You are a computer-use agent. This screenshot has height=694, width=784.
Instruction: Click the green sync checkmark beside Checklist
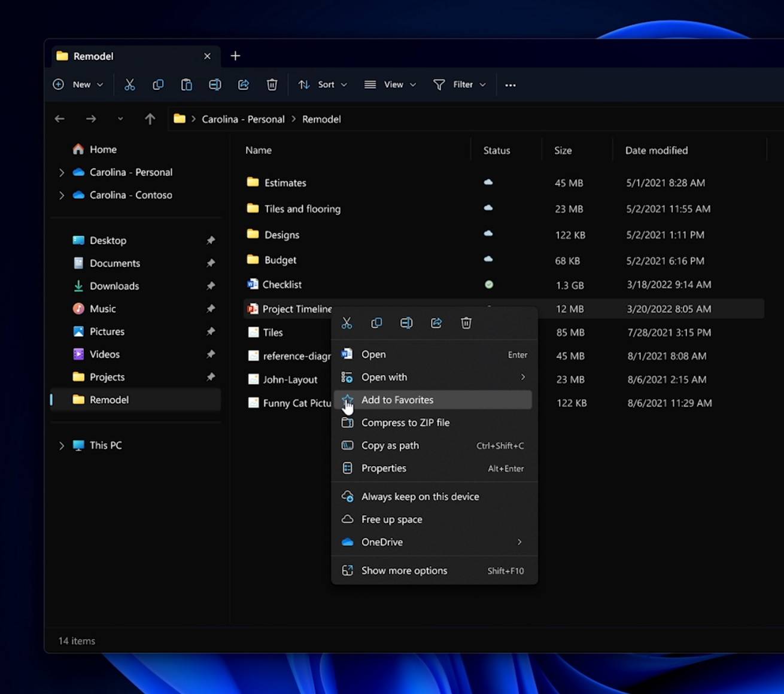(488, 285)
